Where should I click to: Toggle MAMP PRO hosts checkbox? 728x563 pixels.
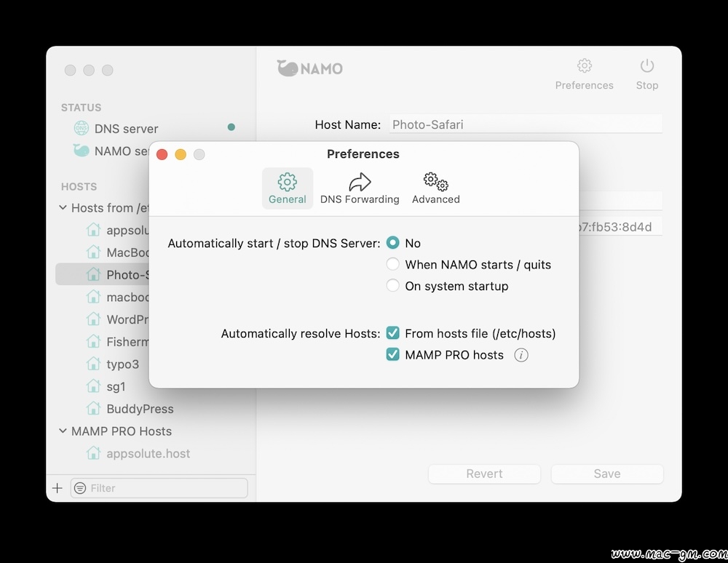point(393,355)
